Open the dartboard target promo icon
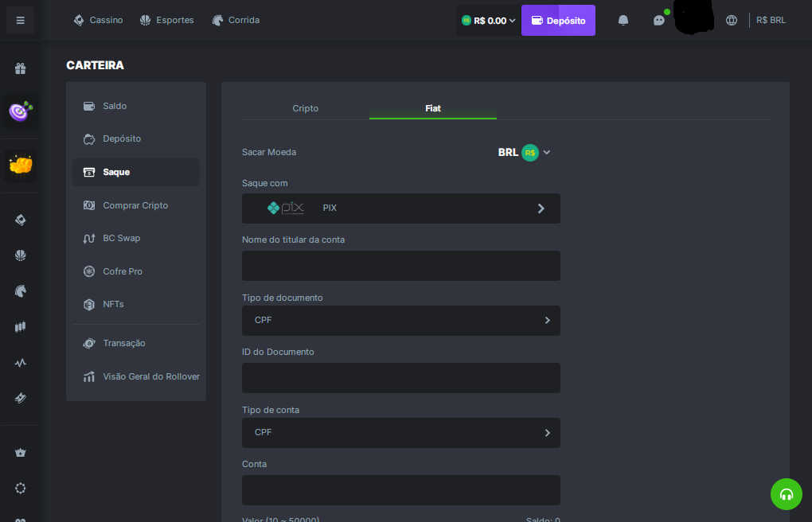The width and height of the screenshot is (812, 522). click(x=20, y=111)
